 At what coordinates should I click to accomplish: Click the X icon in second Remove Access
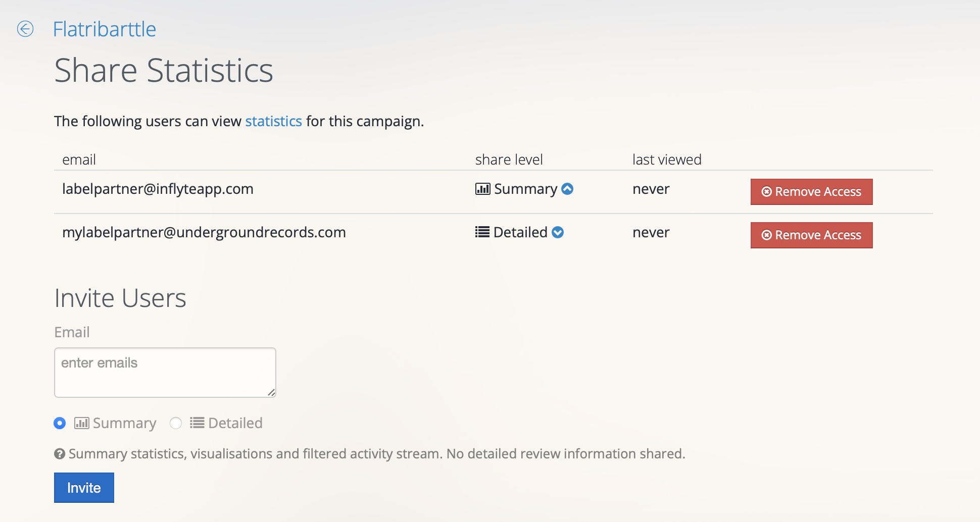click(766, 235)
